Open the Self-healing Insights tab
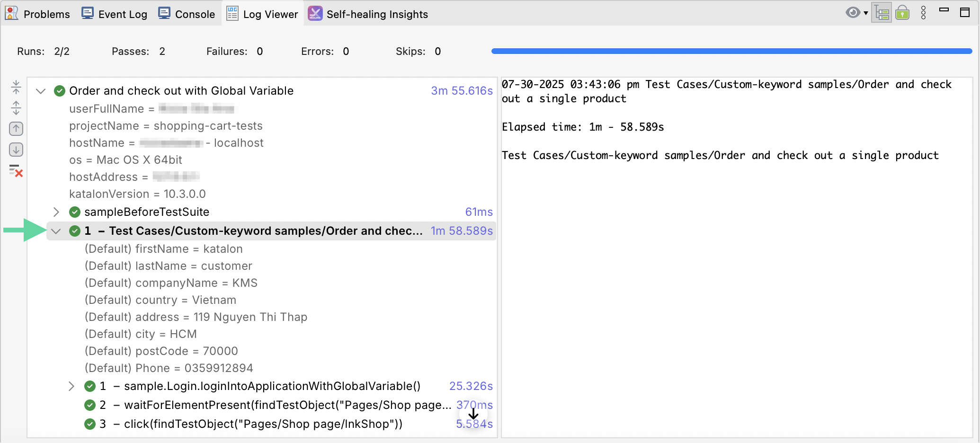The height and width of the screenshot is (443, 980). (x=368, y=14)
